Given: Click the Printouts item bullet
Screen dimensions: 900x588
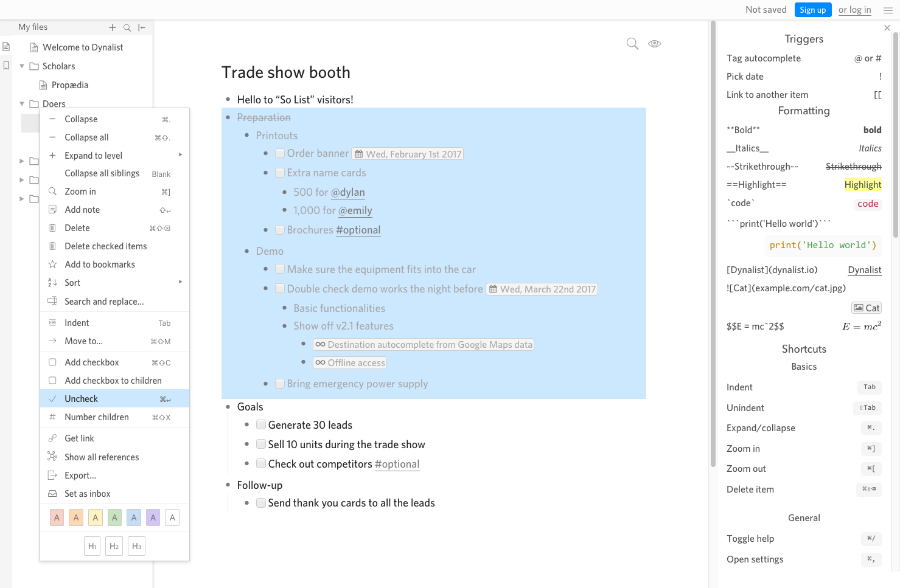Looking at the screenshot, I should click(x=247, y=136).
